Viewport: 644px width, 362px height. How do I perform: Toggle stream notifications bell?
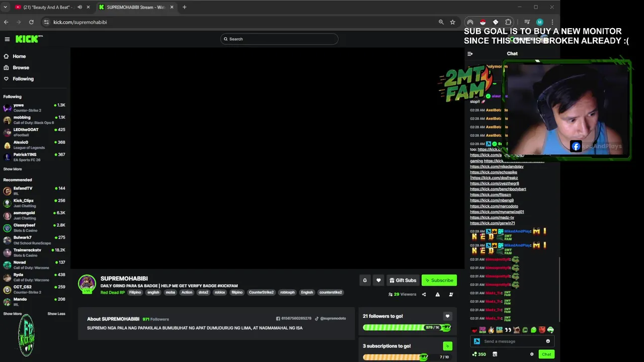pyautogui.click(x=365, y=280)
